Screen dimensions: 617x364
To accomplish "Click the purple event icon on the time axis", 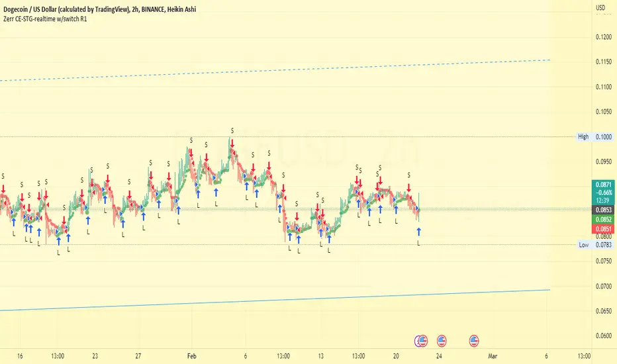I will 418,341.
